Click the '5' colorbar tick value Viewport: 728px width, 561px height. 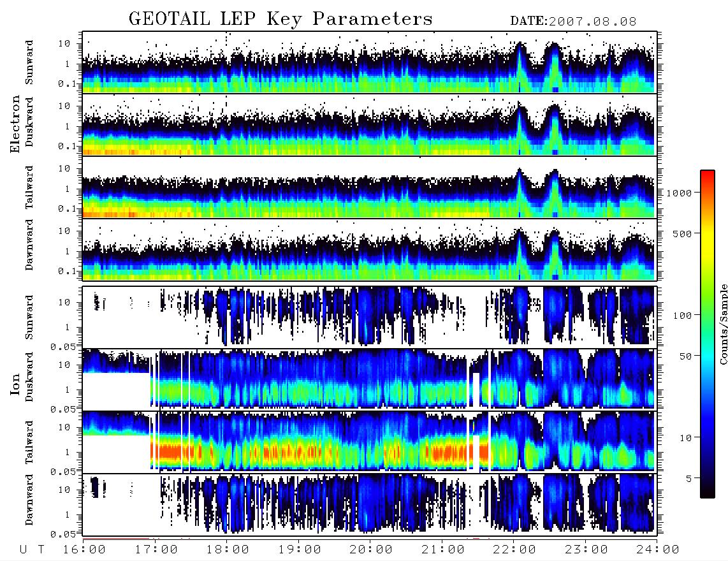coord(689,479)
